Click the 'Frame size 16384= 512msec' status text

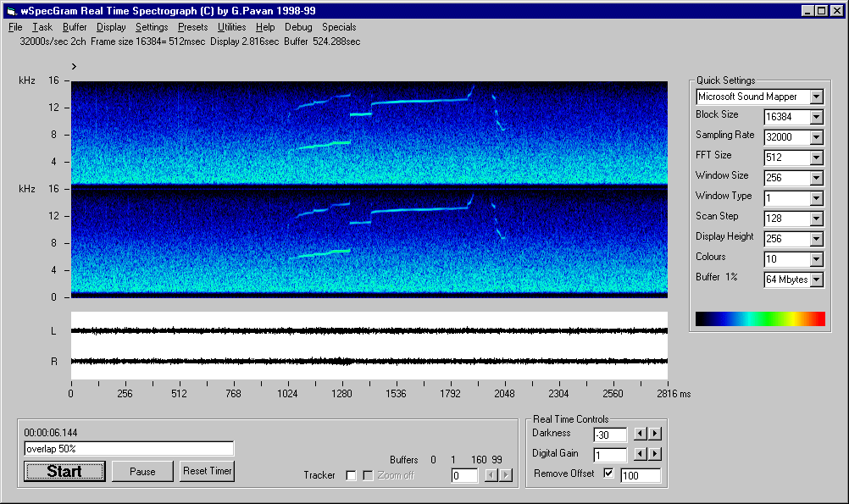click(147, 42)
